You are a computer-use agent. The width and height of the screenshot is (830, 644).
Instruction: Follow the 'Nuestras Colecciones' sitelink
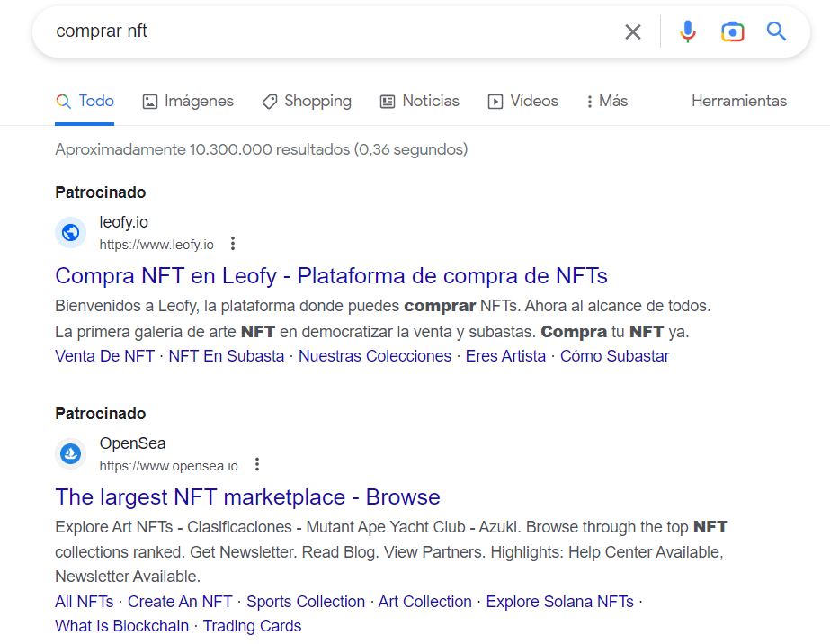pyautogui.click(x=375, y=356)
